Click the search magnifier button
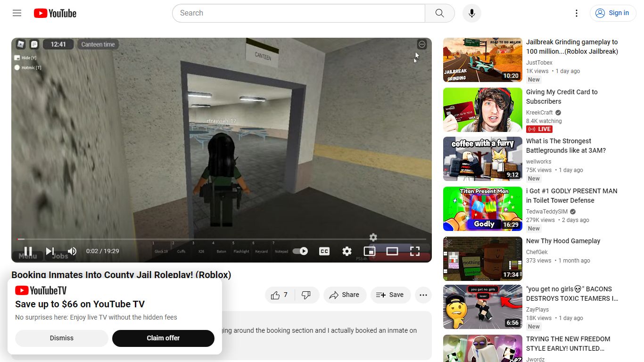The image size is (644, 362). tap(439, 13)
